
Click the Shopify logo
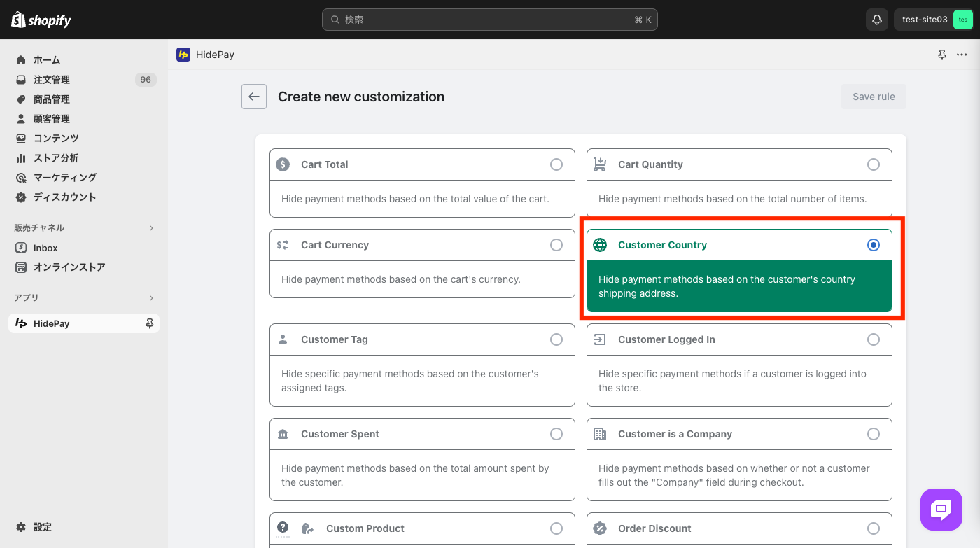pos(41,20)
